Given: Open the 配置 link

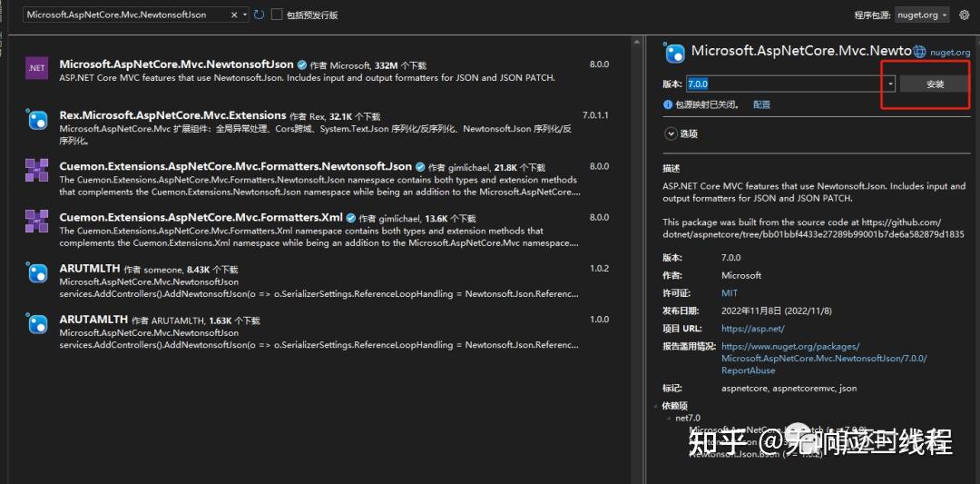Looking at the screenshot, I should coord(762,104).
